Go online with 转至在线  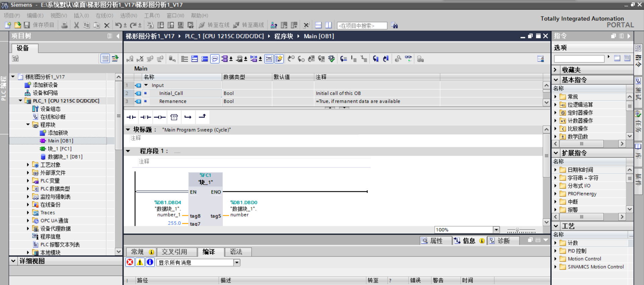[x=214, y=25]
